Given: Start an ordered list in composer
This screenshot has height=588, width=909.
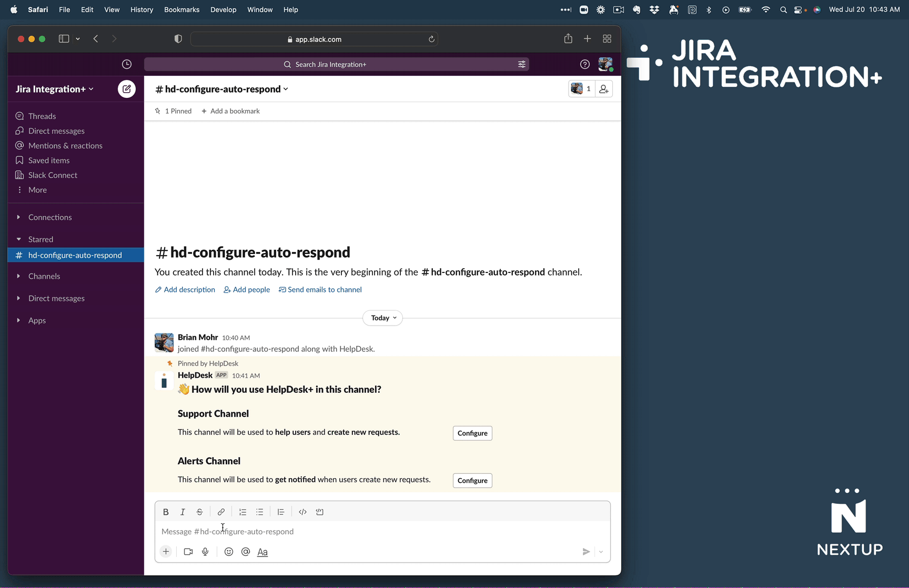Looking at the screenshot, I should click(x=243, y=512).
